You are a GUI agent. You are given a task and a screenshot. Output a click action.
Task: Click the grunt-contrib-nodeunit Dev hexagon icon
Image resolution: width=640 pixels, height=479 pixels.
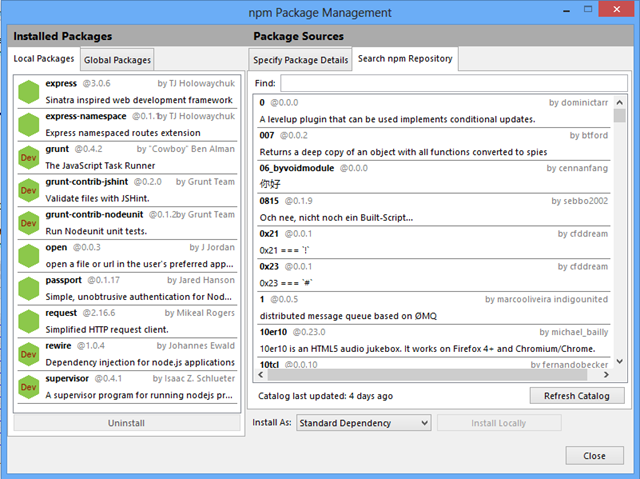(x=29, y=223)
